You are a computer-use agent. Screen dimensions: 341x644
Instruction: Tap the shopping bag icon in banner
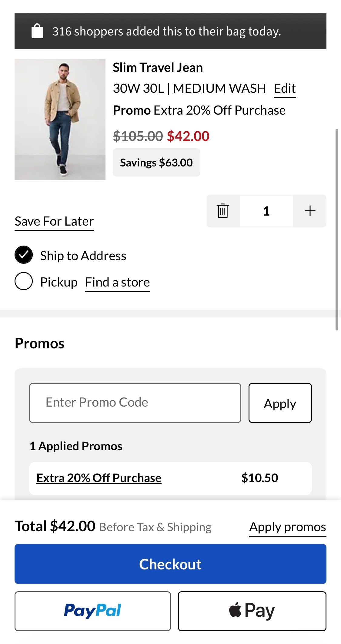37,31
